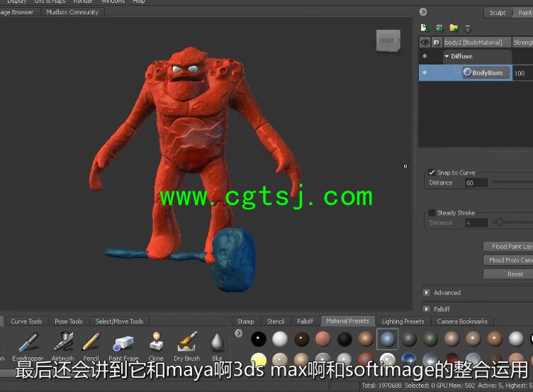Open the Lighting Presets tab
The image size is (533, 392).
tap(403, 321)
